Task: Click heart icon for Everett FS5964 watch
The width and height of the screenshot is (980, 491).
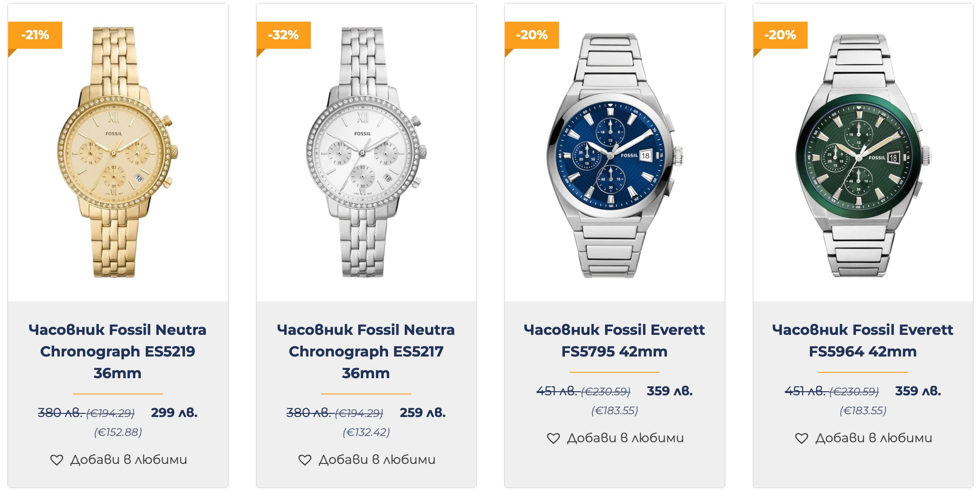Action: 801,438
